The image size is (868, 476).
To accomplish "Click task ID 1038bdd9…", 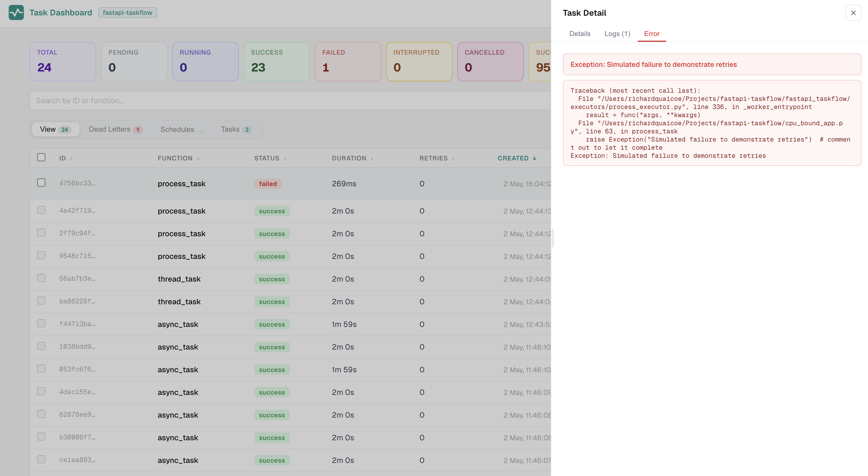I will click(x=77, y=347).
